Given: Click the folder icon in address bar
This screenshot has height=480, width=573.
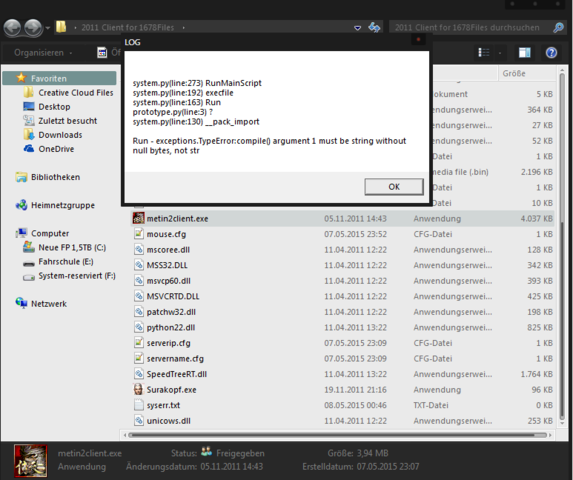Looking at the screenshot, I should pyautogui.click(x=61, y=27).
